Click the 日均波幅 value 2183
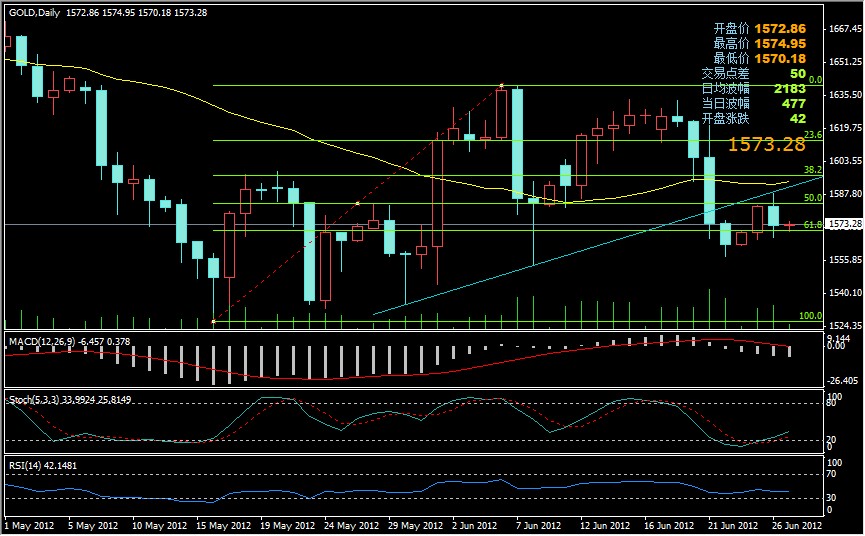This screenshot has height=536, width=865. (x=789, y=89)
